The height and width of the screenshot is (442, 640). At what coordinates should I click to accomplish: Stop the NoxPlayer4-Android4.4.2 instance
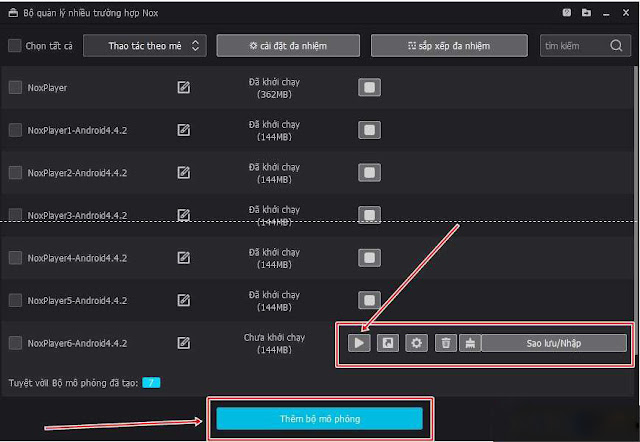pos(369,258)
